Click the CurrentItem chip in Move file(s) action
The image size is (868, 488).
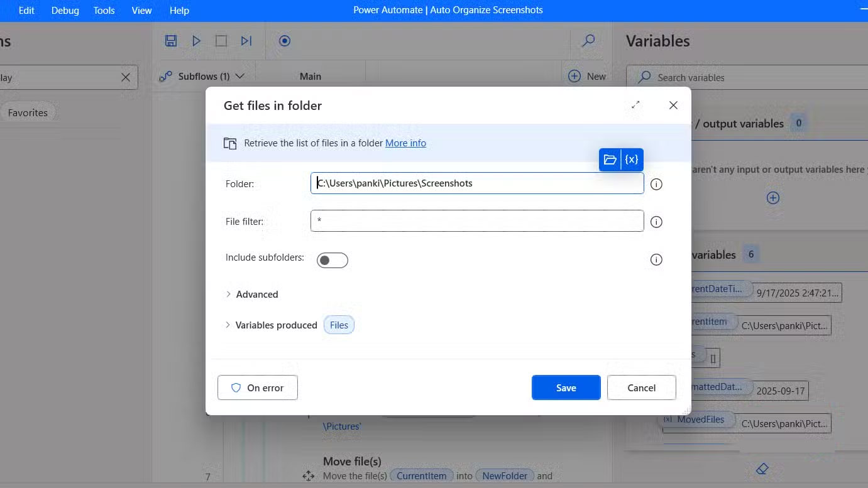pyautogui.click(x=421, y=475)
